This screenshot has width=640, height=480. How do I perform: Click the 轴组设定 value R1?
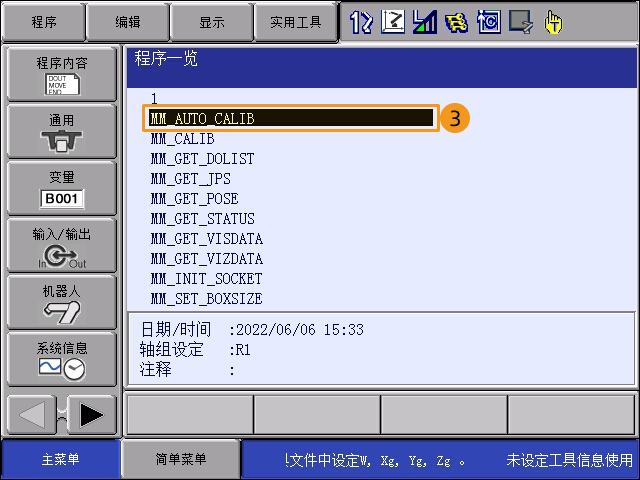(243, 350)
